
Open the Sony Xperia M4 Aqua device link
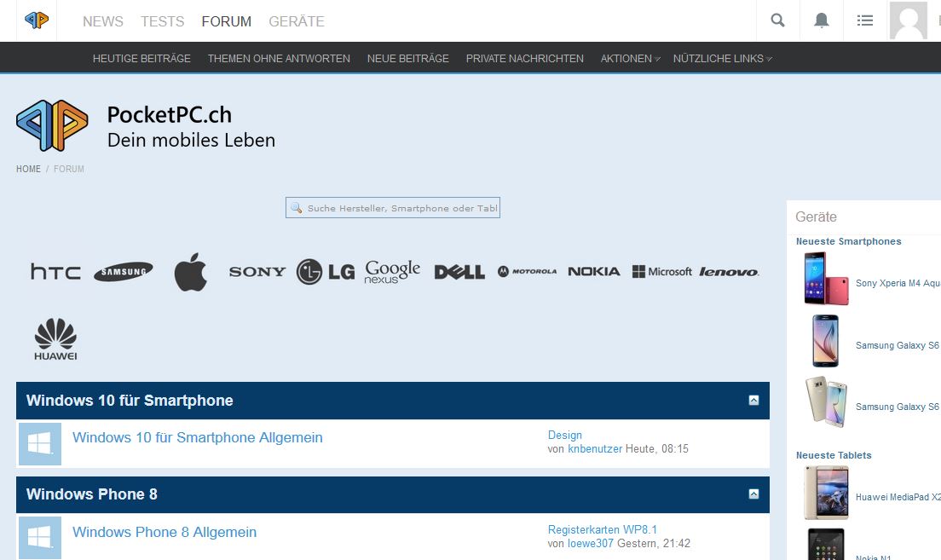[898, 283]
